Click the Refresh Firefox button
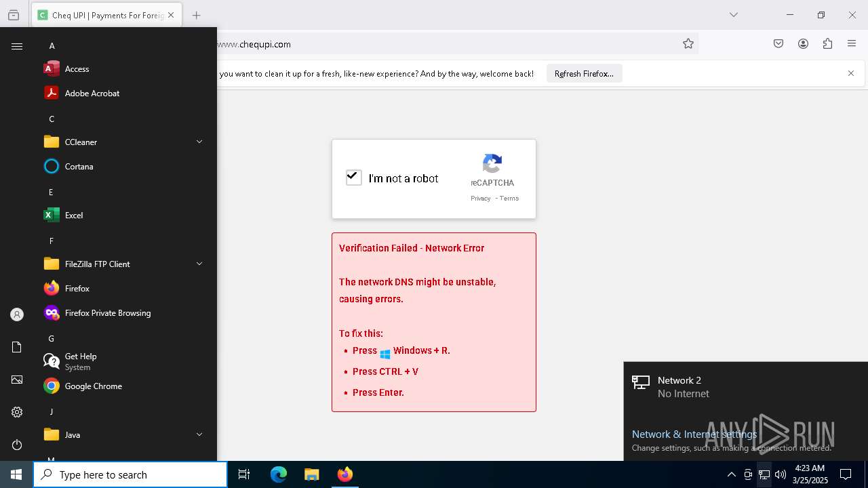The width and height of the screenshot is (868, 488). tap(584, 73)
